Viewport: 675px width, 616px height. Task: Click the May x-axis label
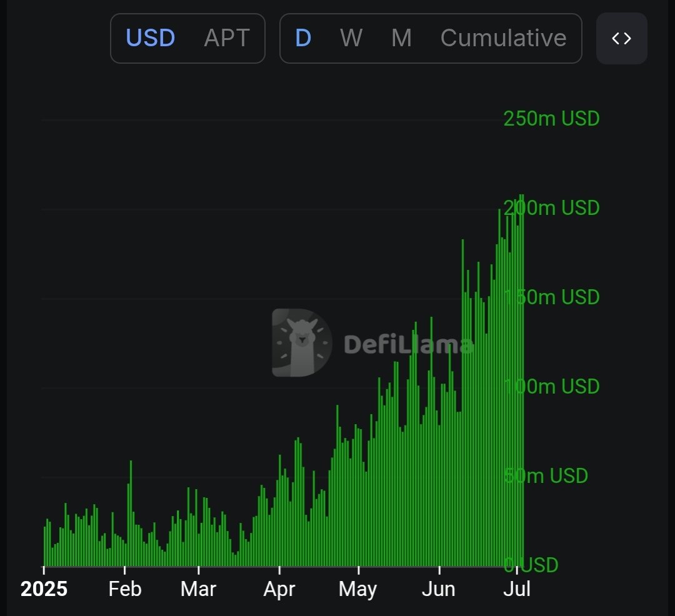click(x=357, y=589)
